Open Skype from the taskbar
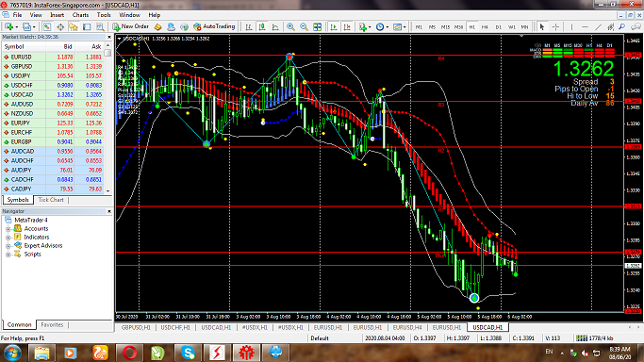This screenshot has width=644, height=362. pos(188,353)
